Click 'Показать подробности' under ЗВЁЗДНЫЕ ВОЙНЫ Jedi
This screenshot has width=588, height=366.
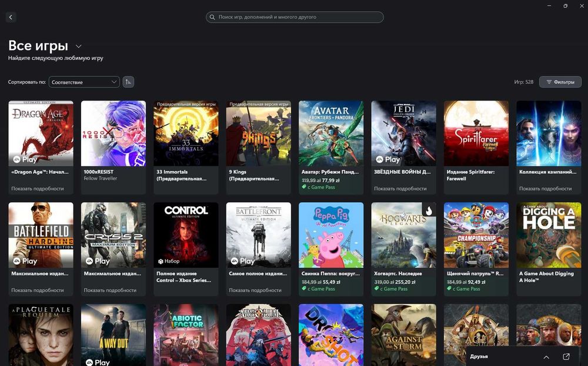click(x=400, y=189)
